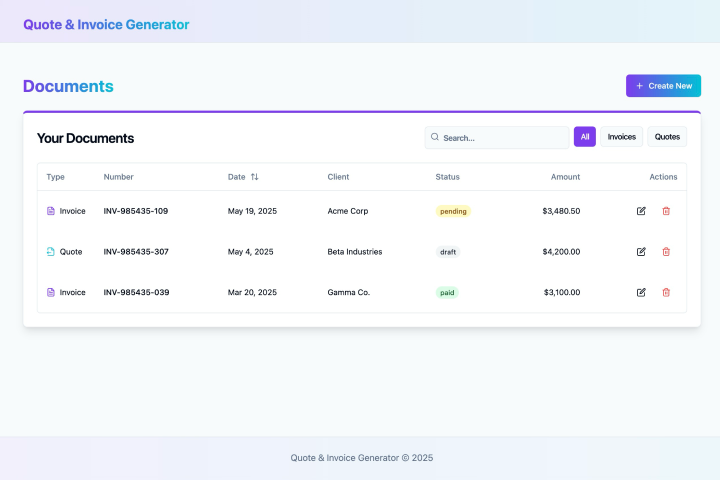Show only Quotes
Screen dimensions: 720x480
(667, 137)
